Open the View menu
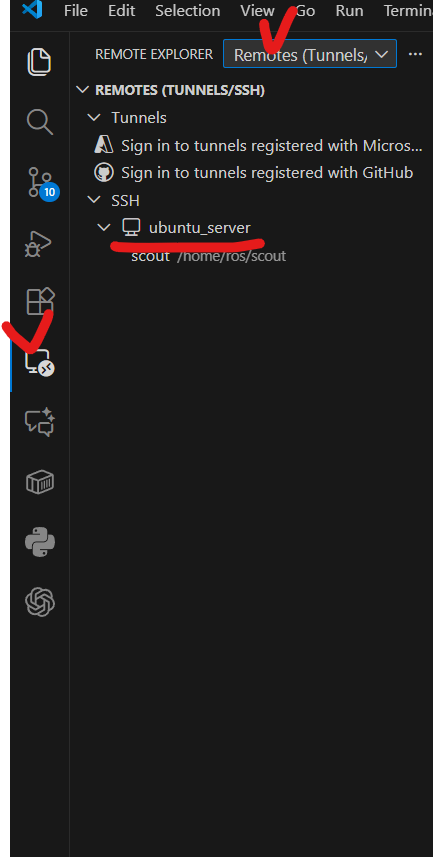Image resolution: width=433 pixels, height=857 pixels. (257, 10)
